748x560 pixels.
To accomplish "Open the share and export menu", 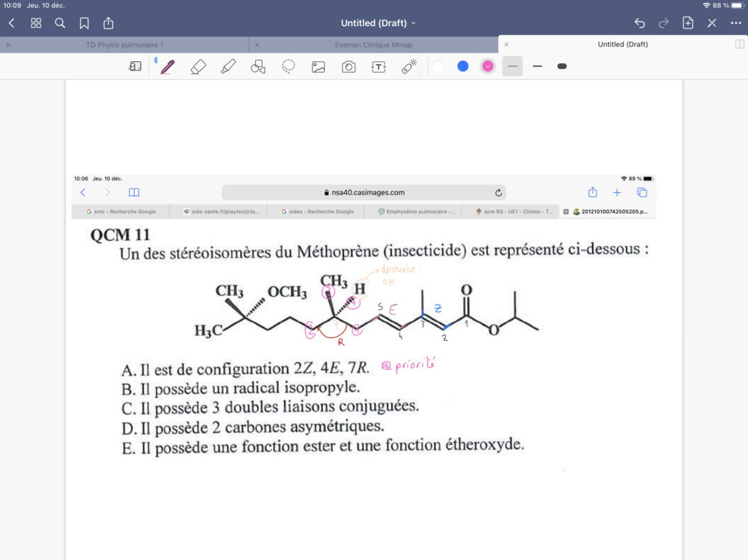I will (x=108, y=23).
